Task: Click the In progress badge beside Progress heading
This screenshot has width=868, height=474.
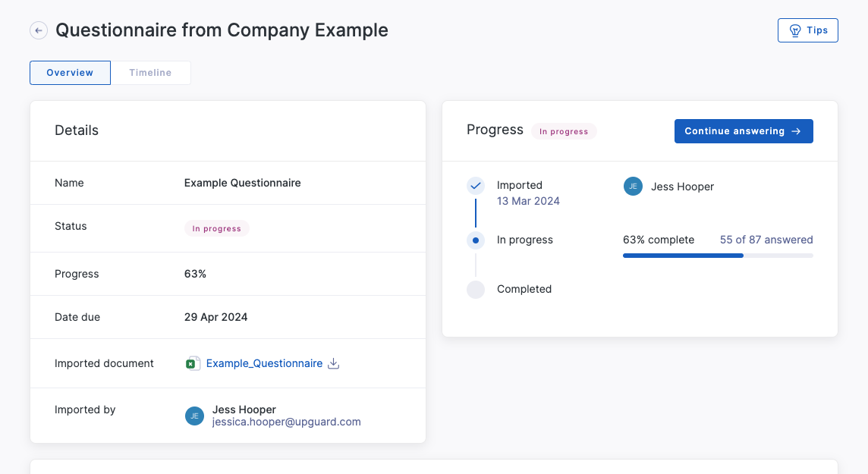Action: pyautogui.click(x=564, y=131)
